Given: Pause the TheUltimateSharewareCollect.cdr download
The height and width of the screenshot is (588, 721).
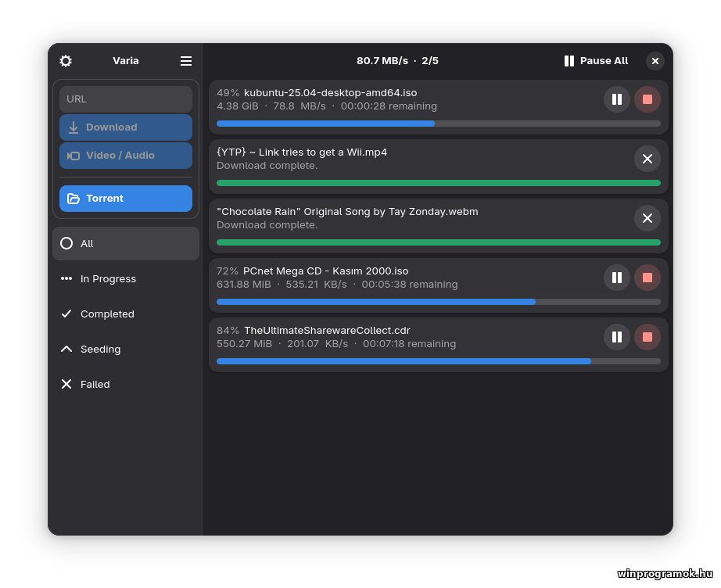Looking at the screenshot, I should (x=617, y=337).
